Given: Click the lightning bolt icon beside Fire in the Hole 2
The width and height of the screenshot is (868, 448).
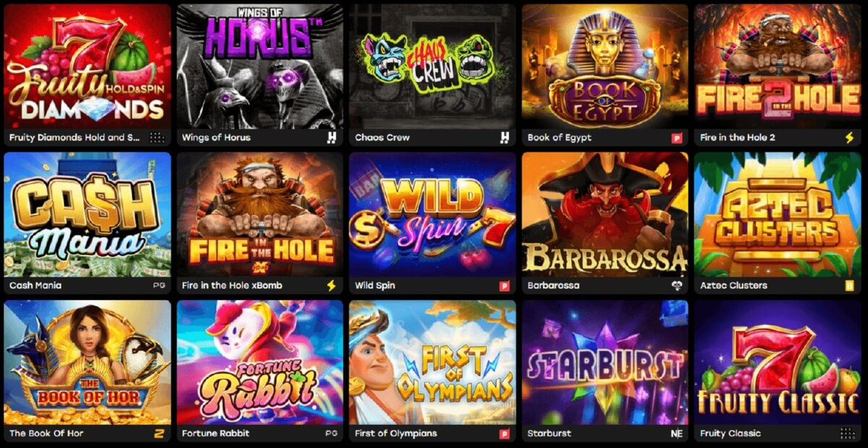Looking at the screenshot, I should (x=849, y=137).
